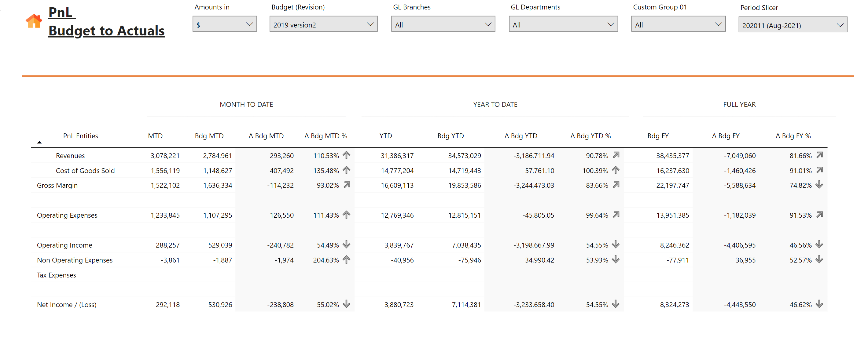
Task: Click Revenues MTD value 3,078,221
Action: pos(165,155)
